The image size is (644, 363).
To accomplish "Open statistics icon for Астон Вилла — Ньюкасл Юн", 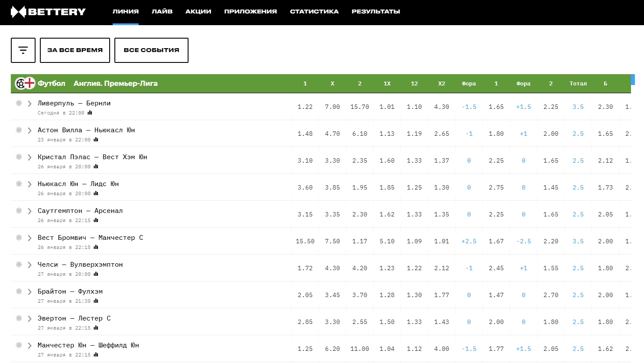I will pos(96,140).
